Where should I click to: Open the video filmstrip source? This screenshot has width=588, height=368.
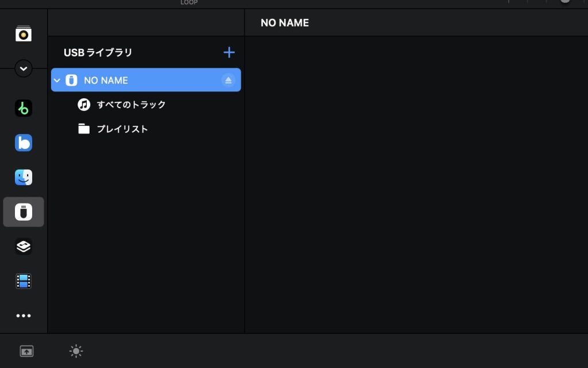[x=24, y=281]
